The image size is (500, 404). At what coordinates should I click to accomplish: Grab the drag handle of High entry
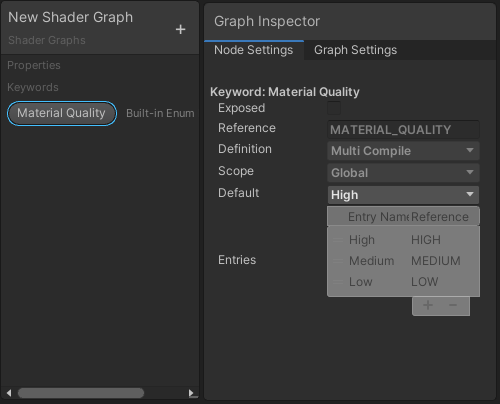(338, 240)
